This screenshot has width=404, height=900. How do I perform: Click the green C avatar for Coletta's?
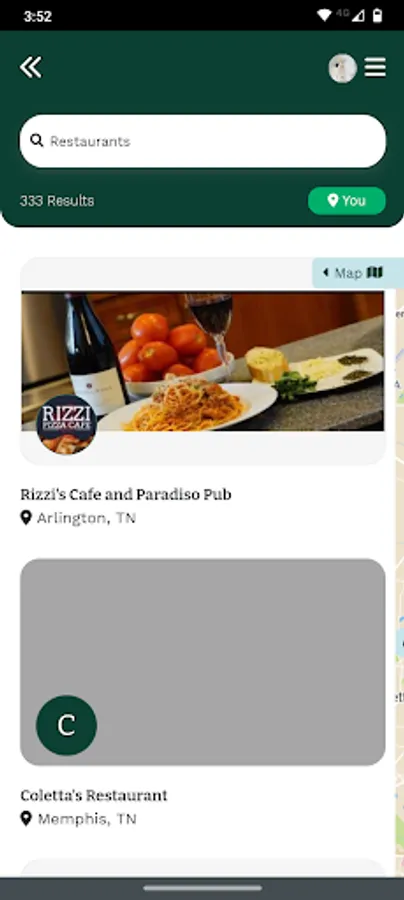coord(67,726)
